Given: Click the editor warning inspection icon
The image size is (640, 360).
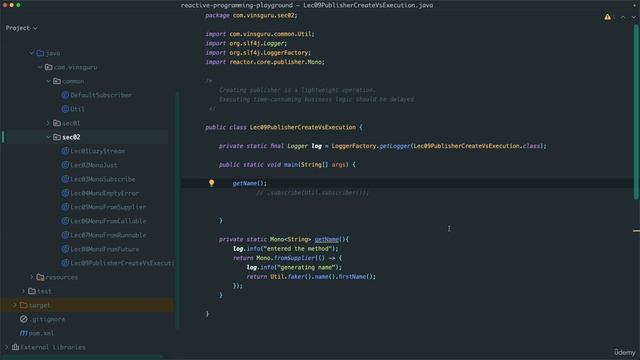Looking at the screenshot, I should (x=607, y=17).
